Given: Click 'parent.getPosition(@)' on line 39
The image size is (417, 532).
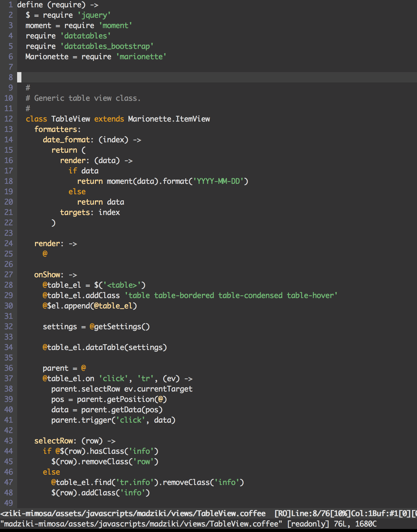Looking at the screenshot, I should pyautogui.click(x=122, y=399).
